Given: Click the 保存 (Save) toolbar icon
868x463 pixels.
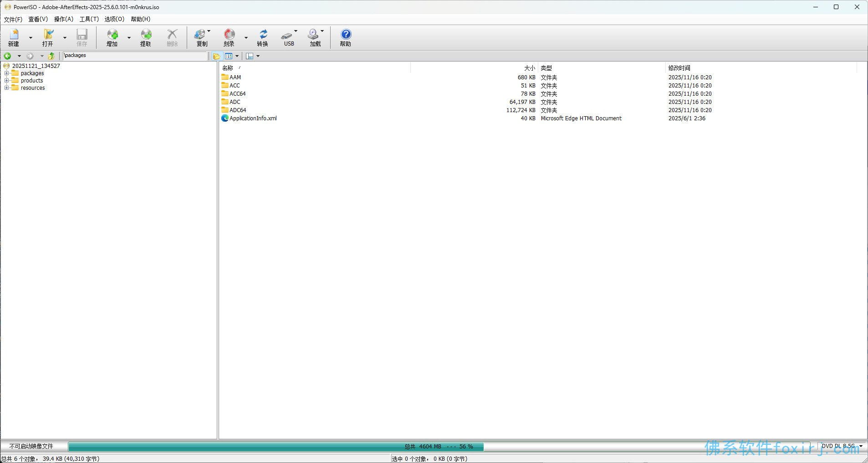Looking at the screenshot, I should [82, 37].
